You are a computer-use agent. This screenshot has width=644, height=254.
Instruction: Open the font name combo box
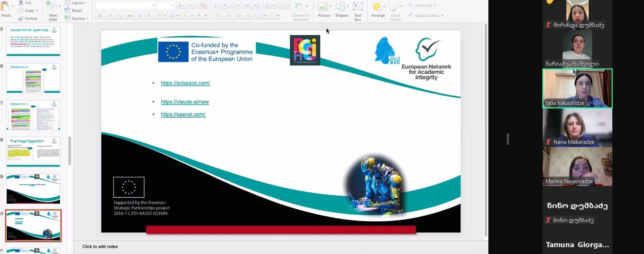click(125, 6)
